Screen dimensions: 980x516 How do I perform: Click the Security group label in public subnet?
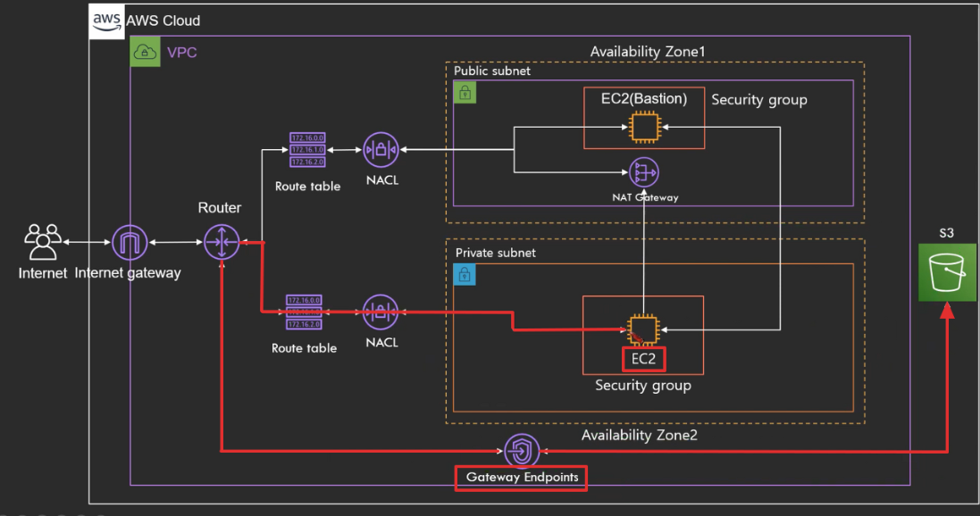(759, 100)
